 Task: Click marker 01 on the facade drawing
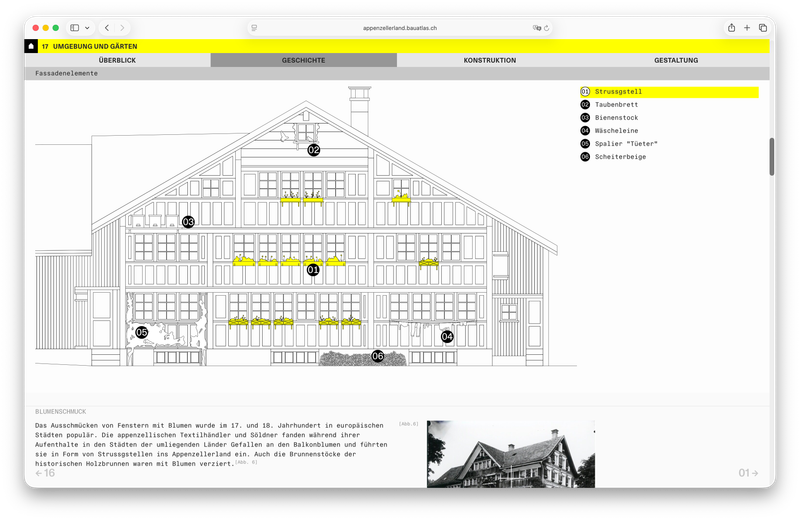pyautogui.click(x=313, y=269)
